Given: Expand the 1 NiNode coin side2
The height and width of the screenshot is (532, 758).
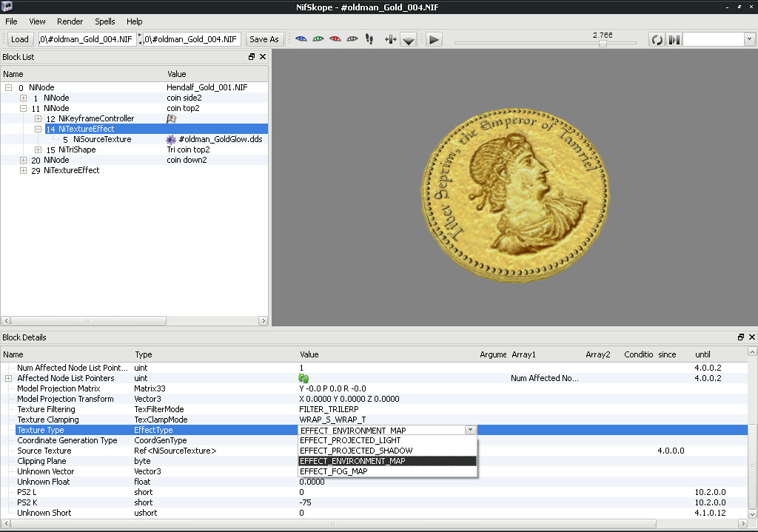Looking at the screenshot, I should coord(23,98).
